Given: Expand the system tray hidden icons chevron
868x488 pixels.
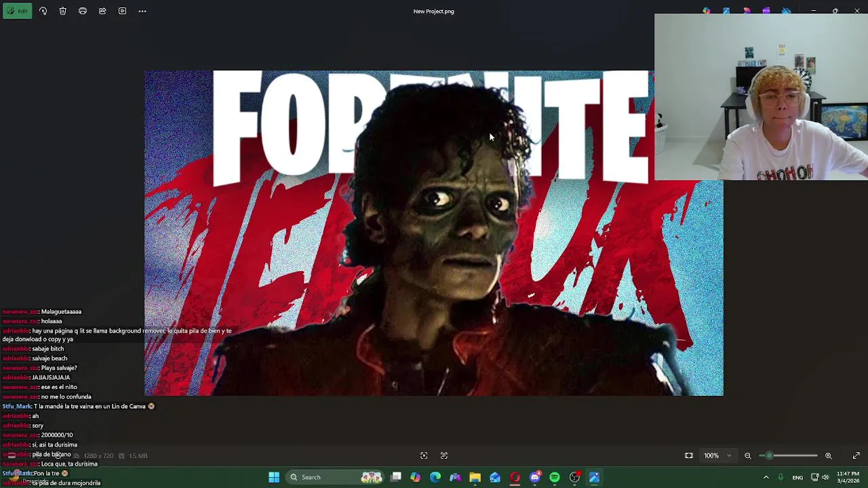Looking at the screenshot, I should point(766,477).
